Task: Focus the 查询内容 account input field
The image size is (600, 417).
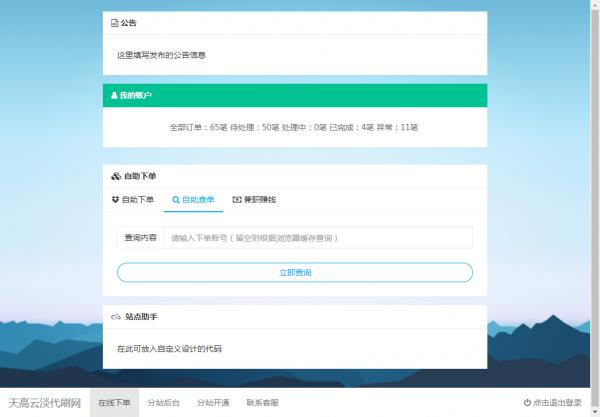Action: pyautogui.click(x=317, y=238)
